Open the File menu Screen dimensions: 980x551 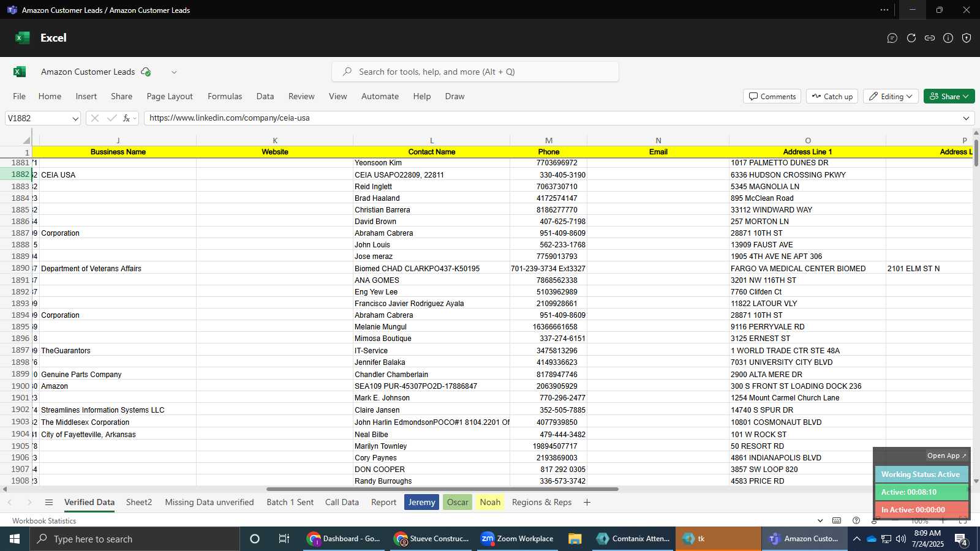click(20, 96)
